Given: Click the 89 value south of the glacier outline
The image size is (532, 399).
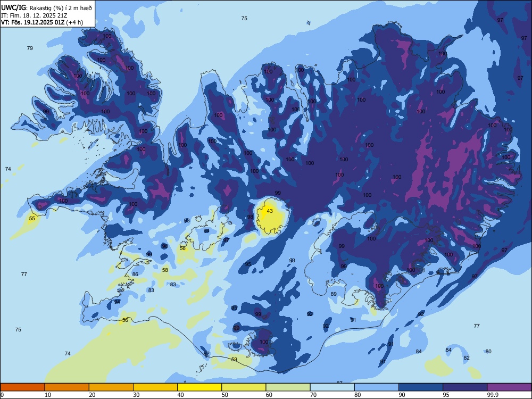Looking at the screenshot, I should pos(334,294).
